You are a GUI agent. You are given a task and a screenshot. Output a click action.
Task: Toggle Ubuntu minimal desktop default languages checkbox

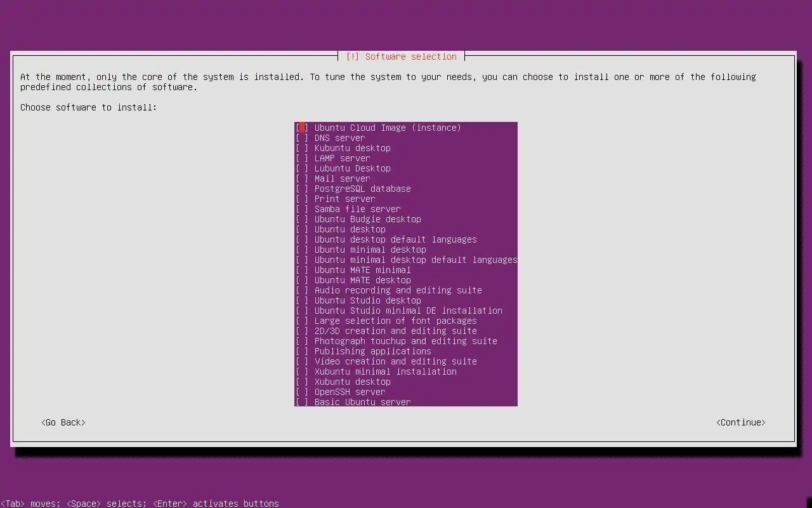[302, 260]
